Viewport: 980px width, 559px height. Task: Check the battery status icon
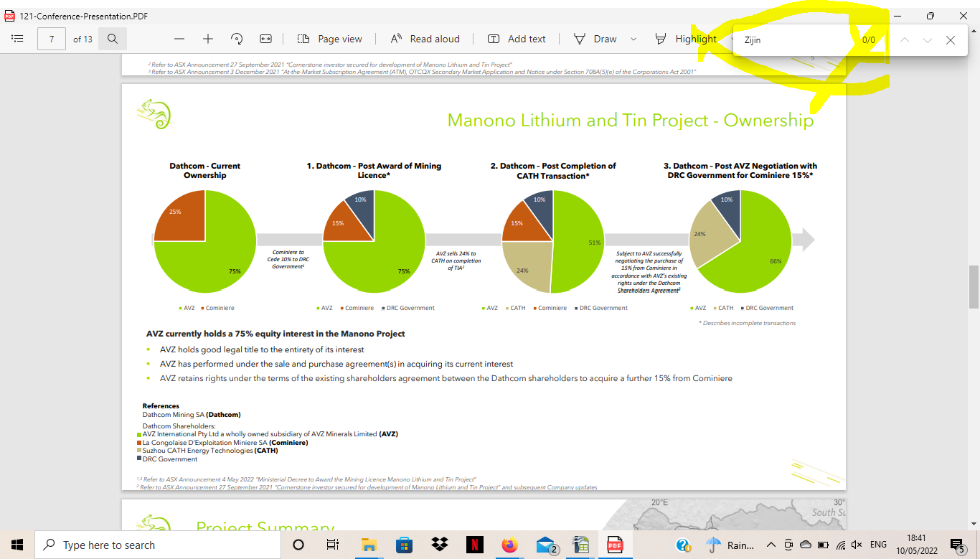pos(823,545)
